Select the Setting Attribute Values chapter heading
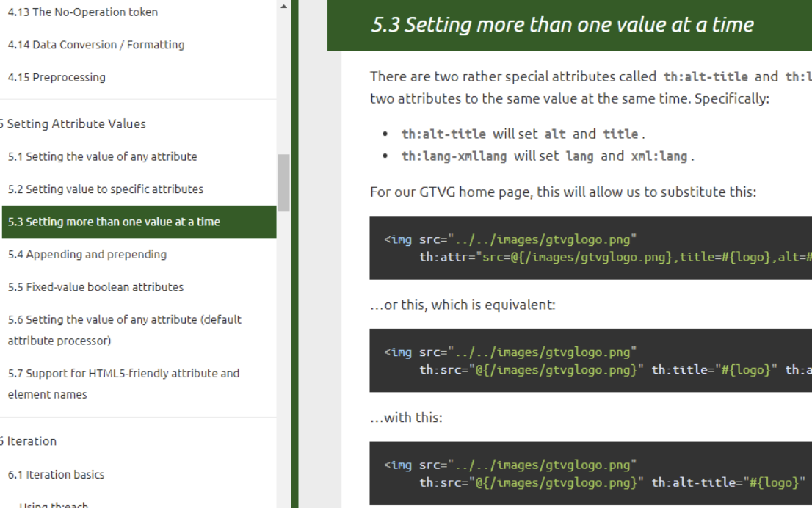812x508 pixels. click(x=73, y=124)
